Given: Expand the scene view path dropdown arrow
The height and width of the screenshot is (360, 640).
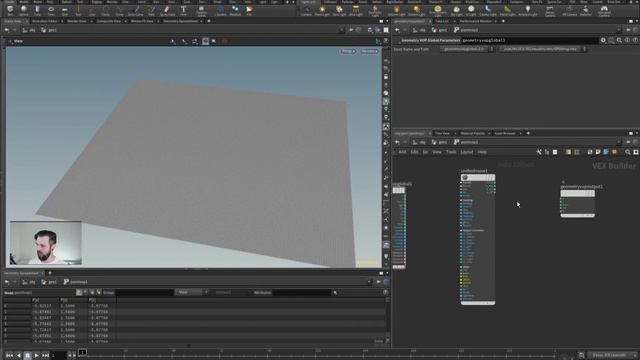Looking at the screenshot, I should click(x=342, y=30).
